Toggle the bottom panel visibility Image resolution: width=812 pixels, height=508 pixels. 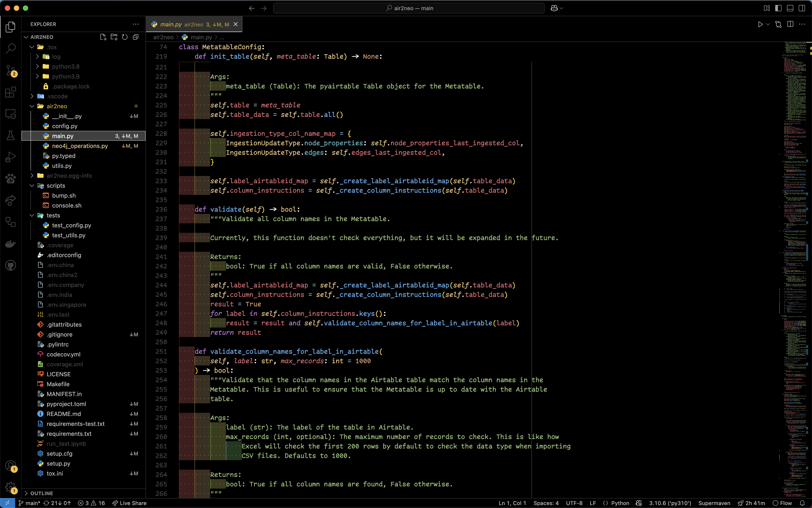790,8
